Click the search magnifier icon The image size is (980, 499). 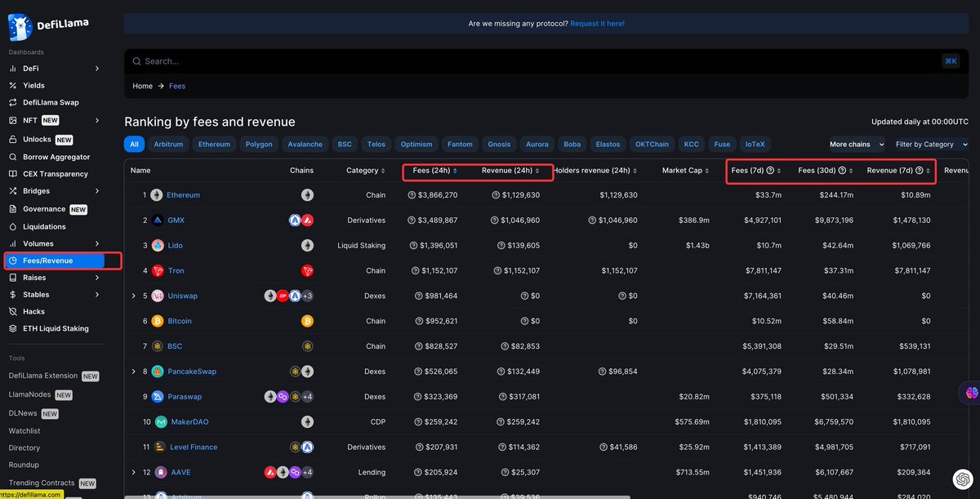pyautogui.click(x=136, y=61)
